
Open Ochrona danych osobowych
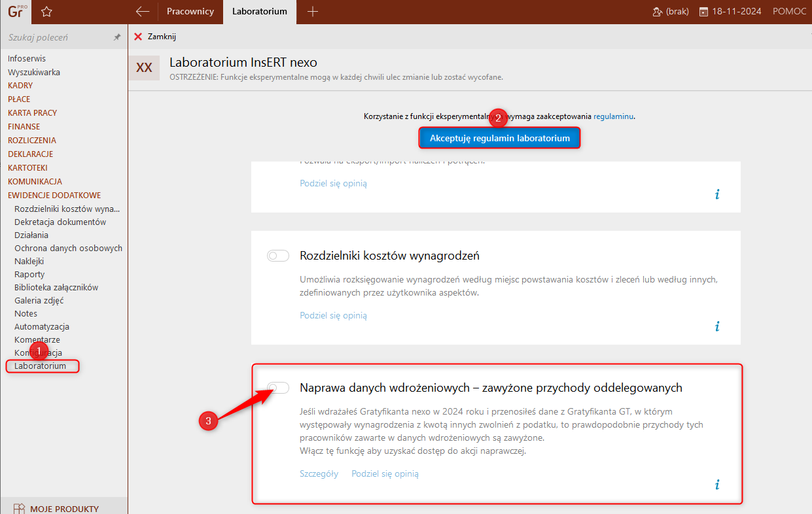pyautogui.click(x=68, y=248)
